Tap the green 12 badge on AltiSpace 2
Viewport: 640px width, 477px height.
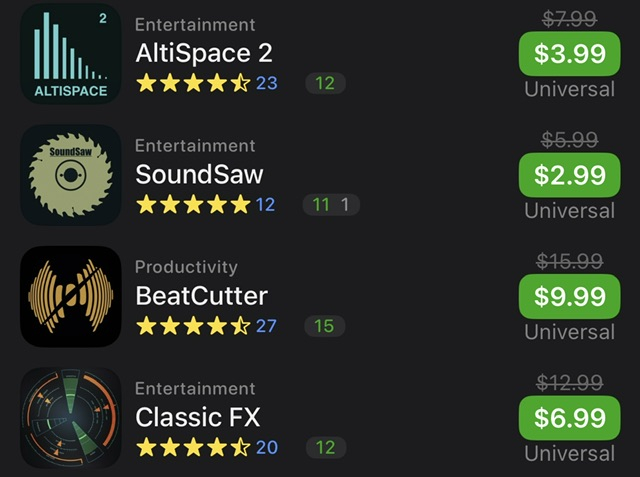pos(325,83)
